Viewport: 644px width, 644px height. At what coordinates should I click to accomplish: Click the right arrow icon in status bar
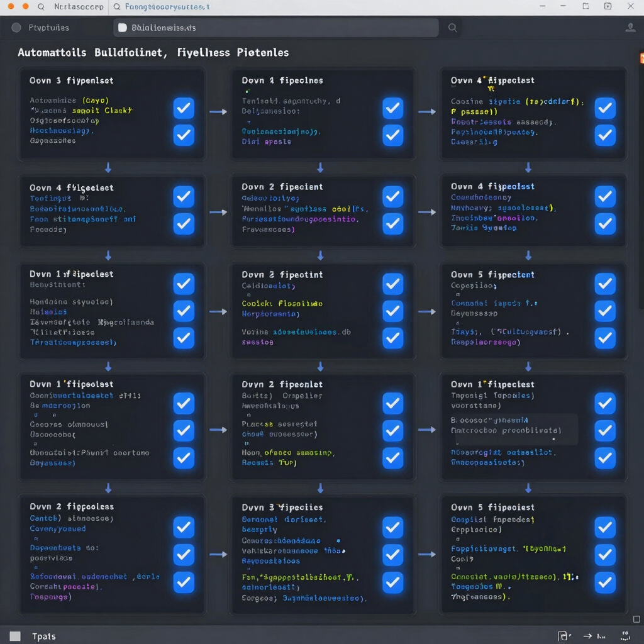[588, 636]
